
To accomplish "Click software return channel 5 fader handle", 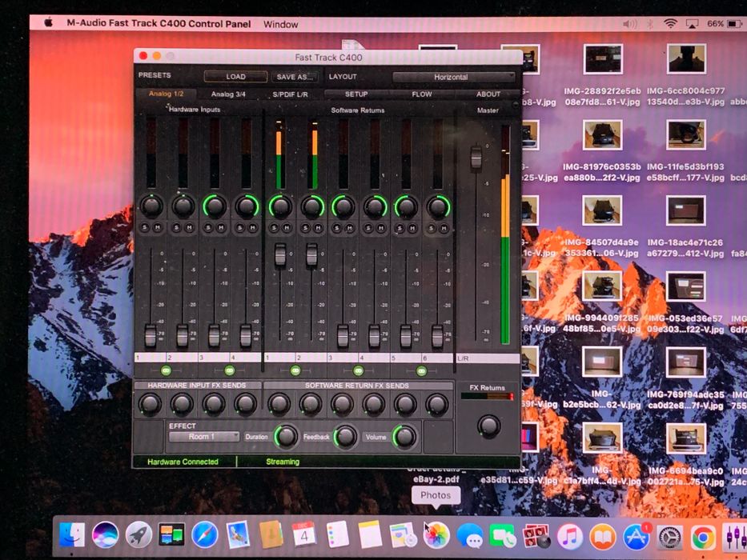I will (x=406, y=336).
